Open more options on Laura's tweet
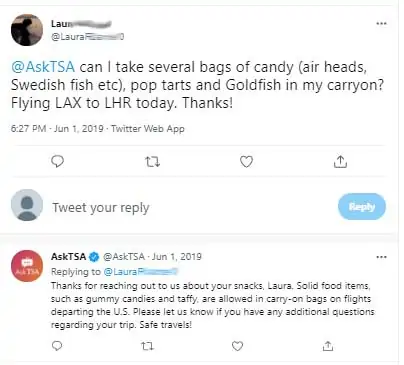 [x=381, y=23]
